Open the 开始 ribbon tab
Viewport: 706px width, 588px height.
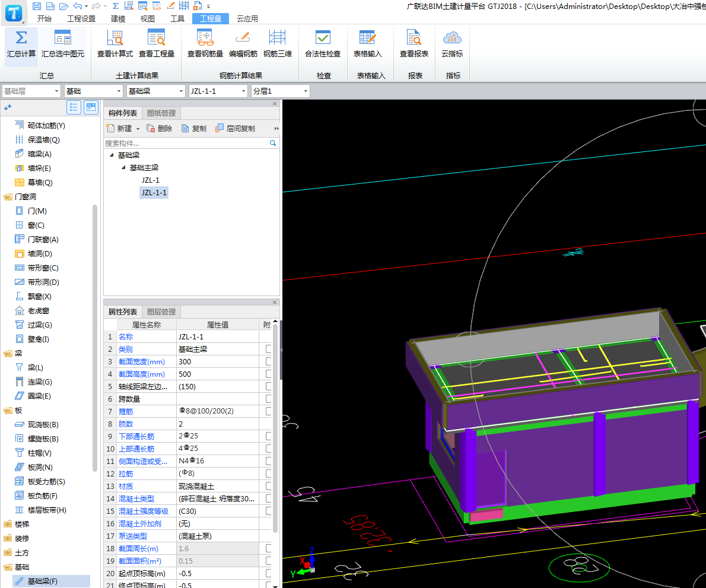pyautogui.click(x=44, y=18)
